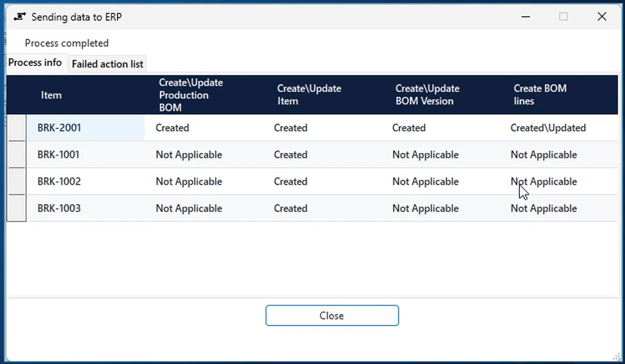This screenshot has height=364, width=625.
Task: Switch to the Failed action list tab
Action: coord(107,64)
